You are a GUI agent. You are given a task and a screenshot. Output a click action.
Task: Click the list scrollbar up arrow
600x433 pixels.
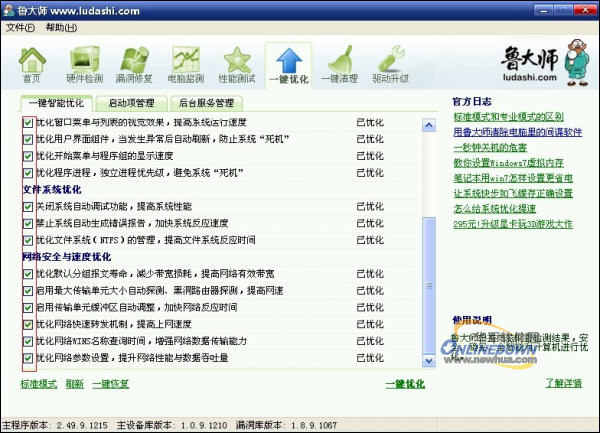click(431, 120)
